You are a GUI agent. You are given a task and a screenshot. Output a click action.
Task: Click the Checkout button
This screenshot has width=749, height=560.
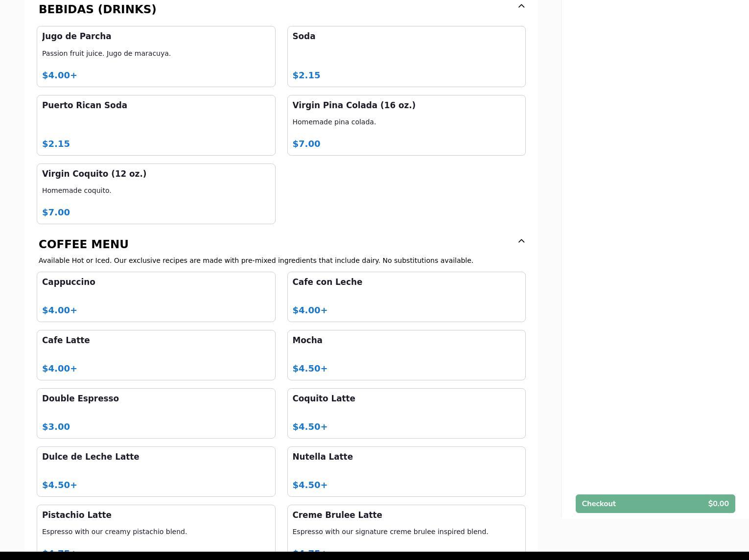tap(655, 504)
